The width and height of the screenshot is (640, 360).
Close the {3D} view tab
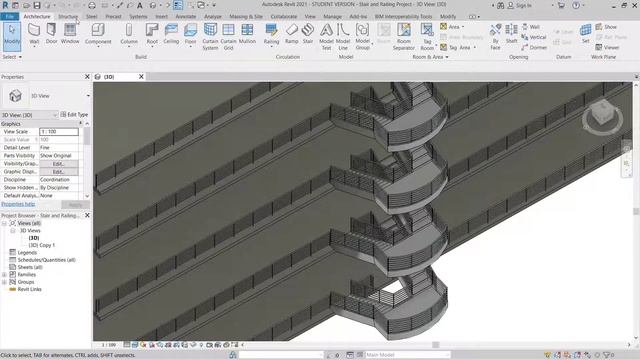click(x=141, y=76)
